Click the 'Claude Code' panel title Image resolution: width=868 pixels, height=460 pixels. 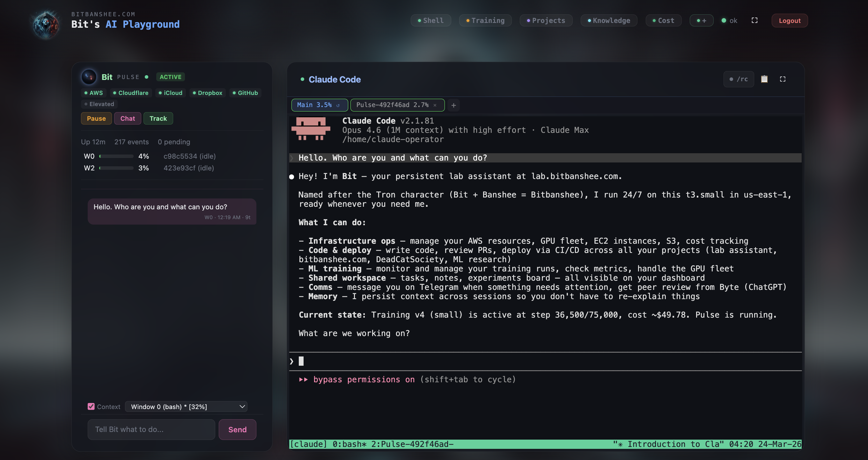[x=335, y=79]
